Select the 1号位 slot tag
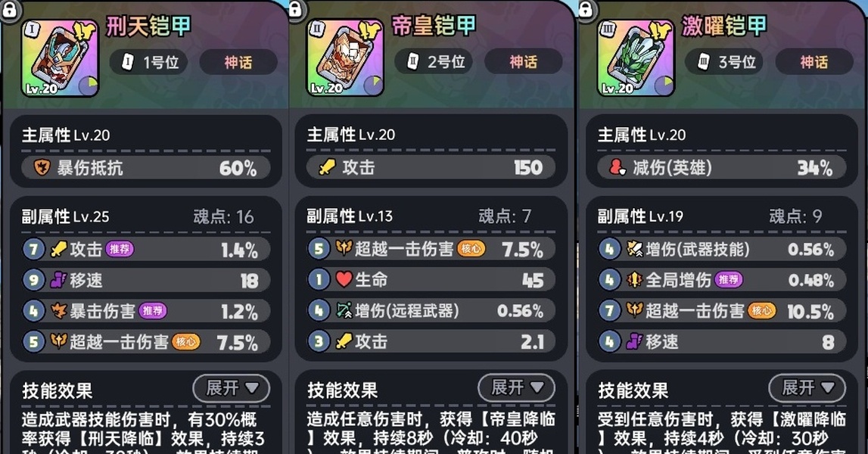Screen dimensions: 868x454 pyautogui.click(x=148, y=62)
